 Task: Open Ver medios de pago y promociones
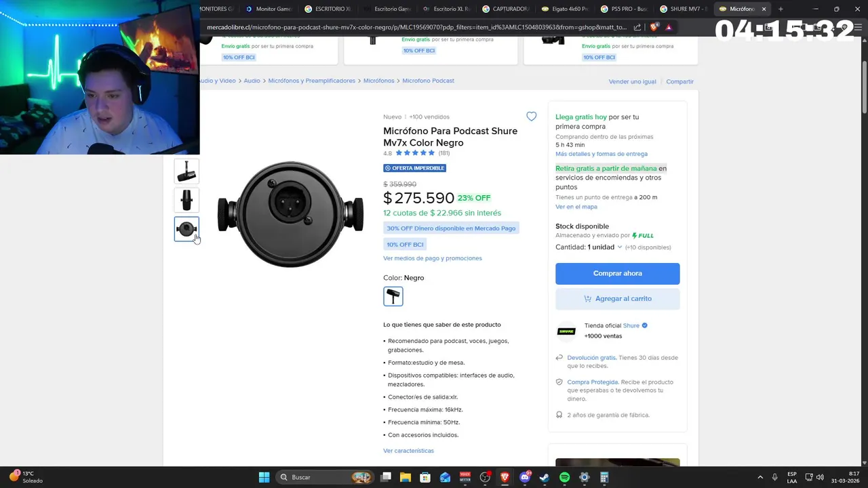click(433, 258)
